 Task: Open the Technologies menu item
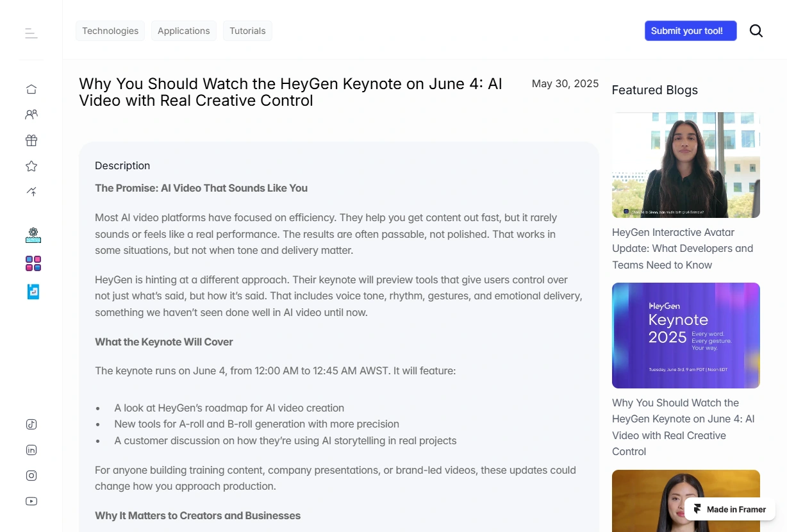pyautogui.click(x=110, y=31)
